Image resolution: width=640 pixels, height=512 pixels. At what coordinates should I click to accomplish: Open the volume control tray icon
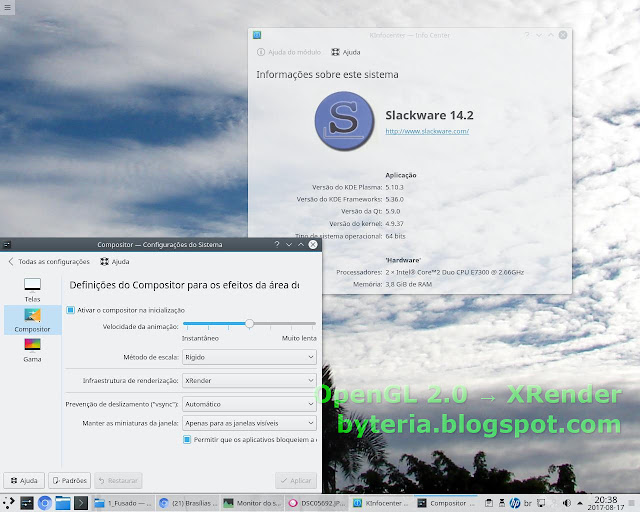pyautogui.click(x=567, y=503)
